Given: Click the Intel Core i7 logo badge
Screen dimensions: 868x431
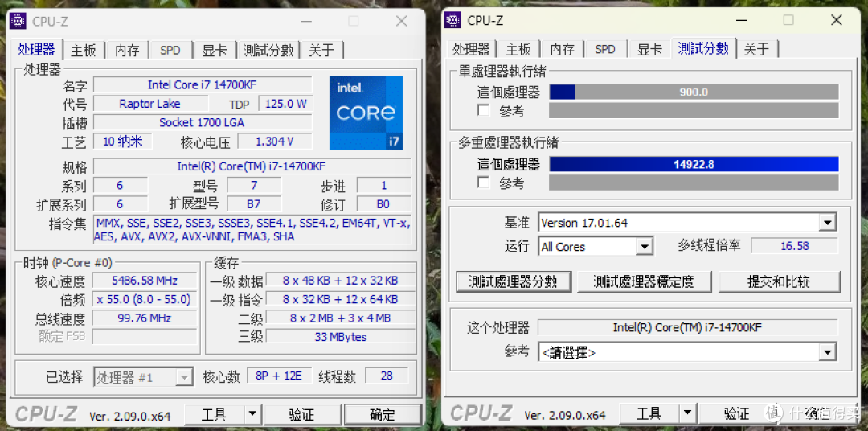Looking at the screenshot, I should coord(366,113).
